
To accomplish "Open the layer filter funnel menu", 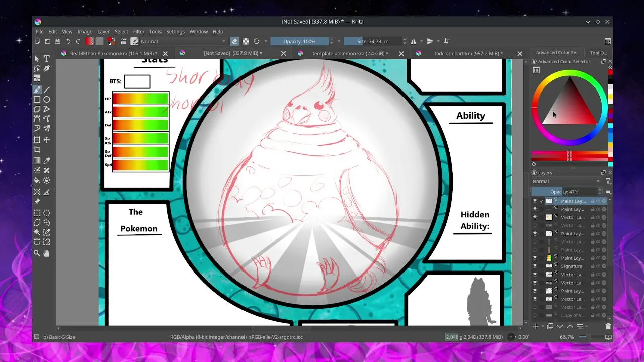I will coord(608,182).
